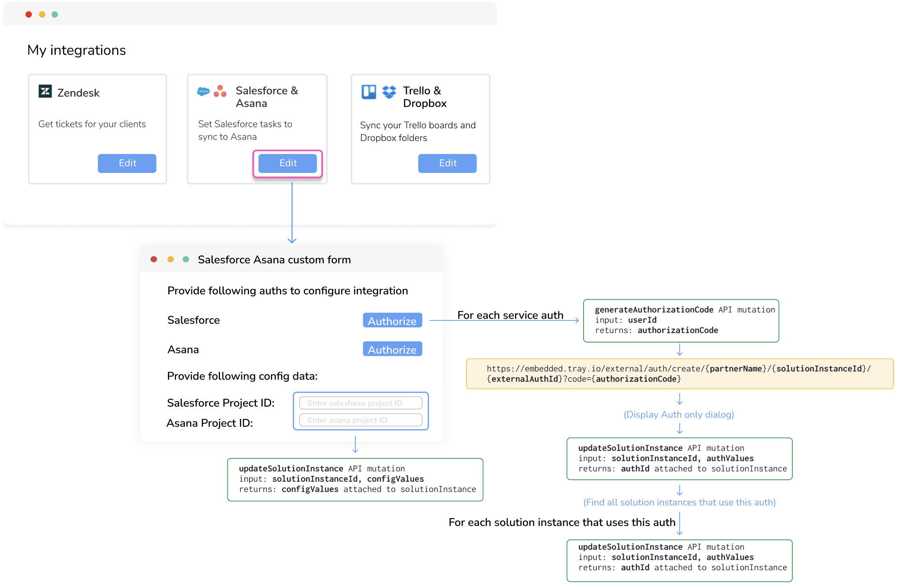Authorize the Salesforce connection
This screenshot has height=588, width=899.
click(392, 320)
